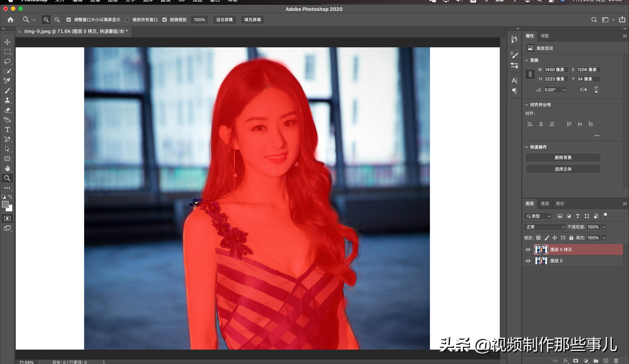Select the Clone Stamp tool
Image resolution: width=629 pixels, height=364 pixels.
tap(7, 100)
